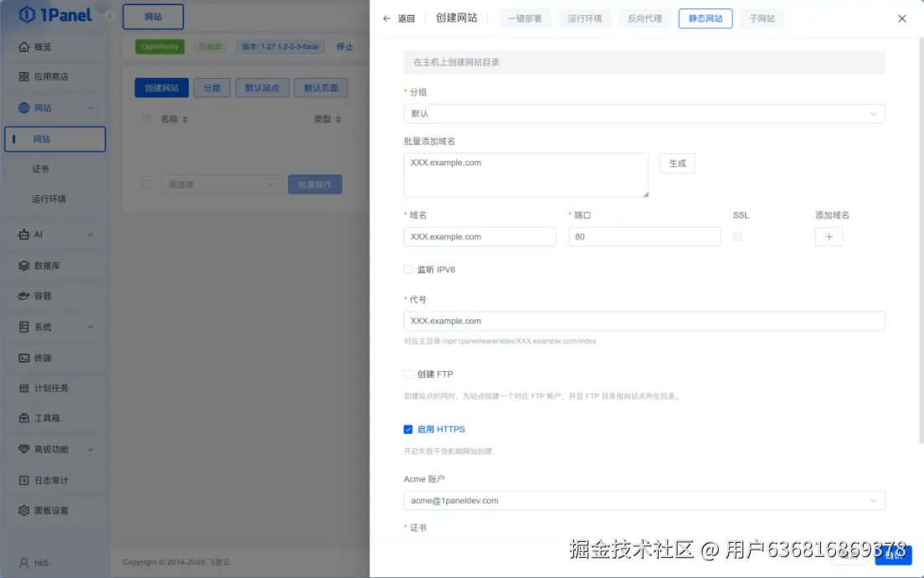Click the 域名 input field
Image resolution: width=924 pixels, height=578 pixels.
480,236
